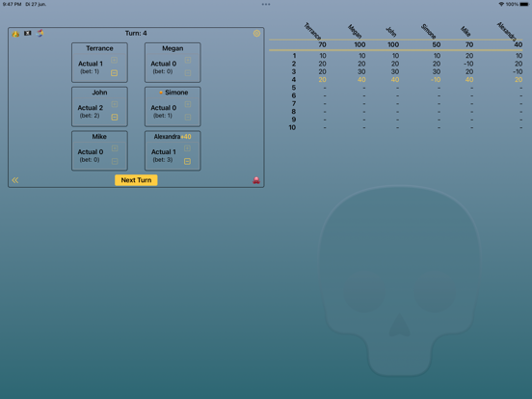
Task: Tap Mike column header in scoreboard
Action: point(465,32)
